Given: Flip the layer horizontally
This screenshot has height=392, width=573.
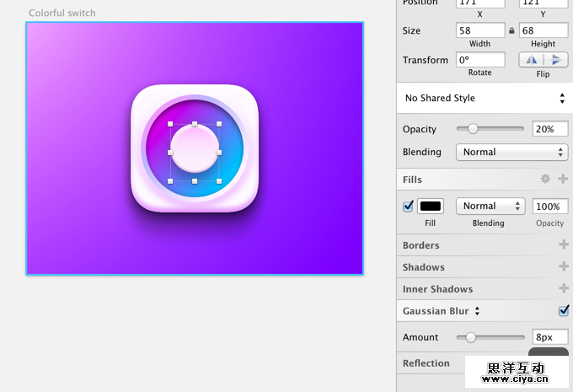Looking at the screenshot, I should (x=531, y=60).
